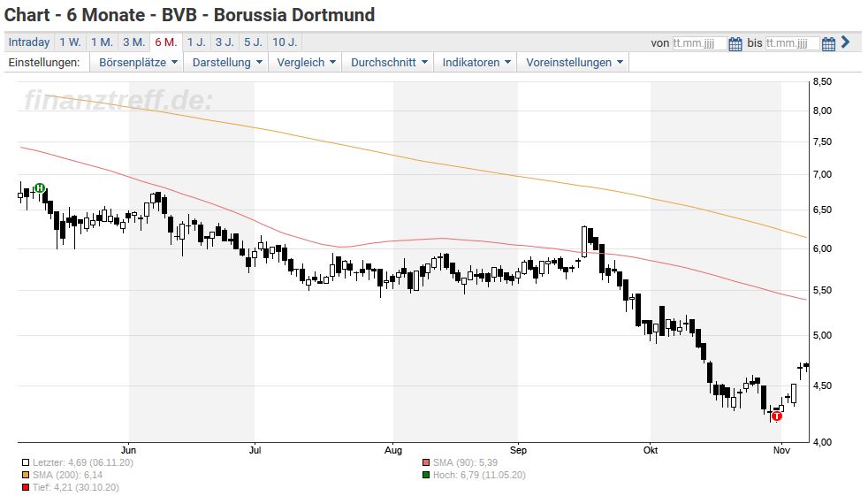This screenshot has height=496, width=868.
Task: Select the 10 J. time range tab
Action: click(285, 42)
